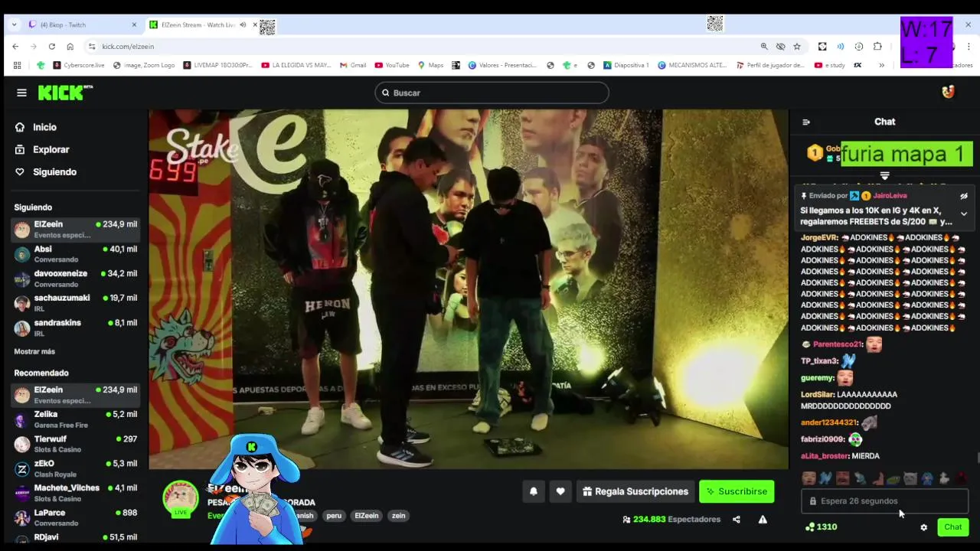This screenshot has height=551, width=980.
Task: Expand the pinned message chevron
Action: [x=964, y=214]
